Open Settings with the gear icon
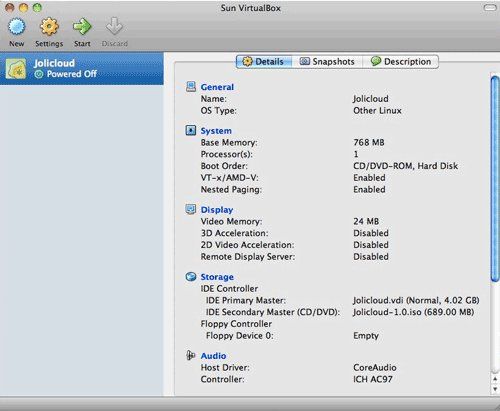500x411 pixels. coord(49,27)
